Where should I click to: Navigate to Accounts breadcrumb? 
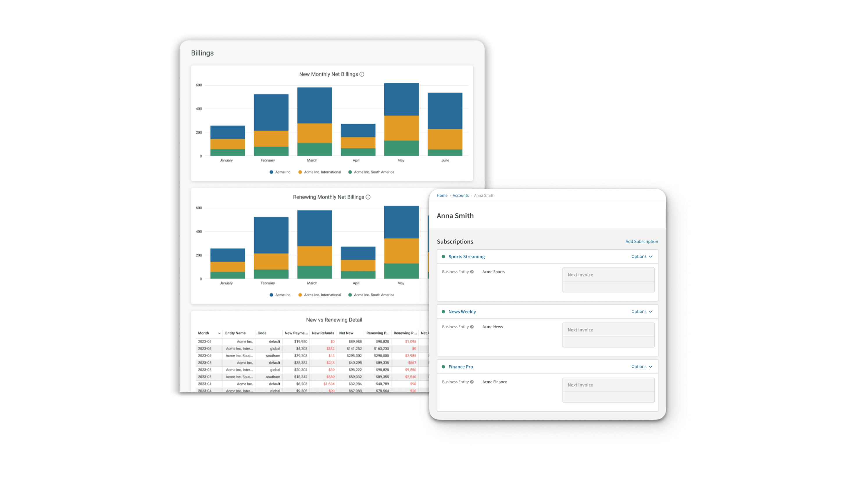[460, 195]
